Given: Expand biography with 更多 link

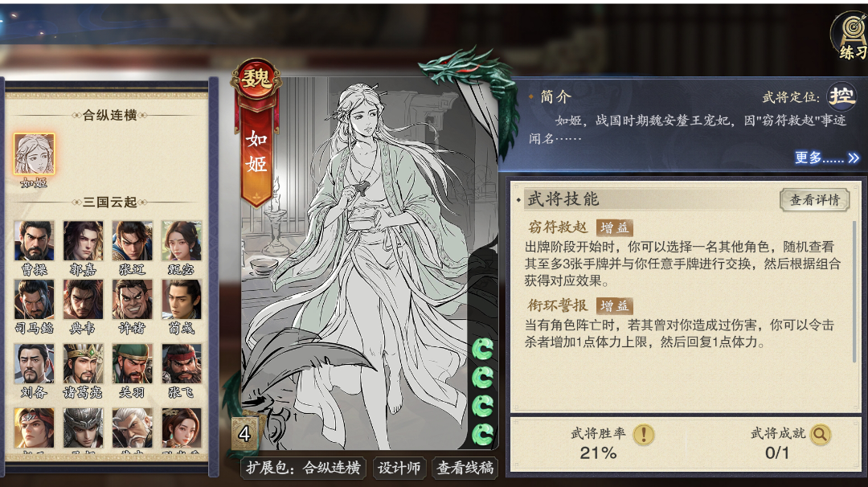Looking at the screenshot, I should (x=826, y=158).
